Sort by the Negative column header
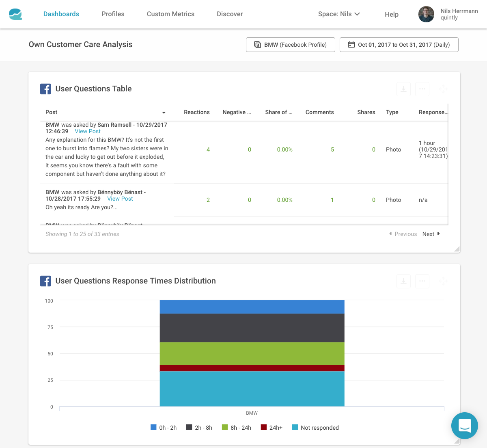The image size is (487, 448). pyautogui.click(x=237, y=112)
